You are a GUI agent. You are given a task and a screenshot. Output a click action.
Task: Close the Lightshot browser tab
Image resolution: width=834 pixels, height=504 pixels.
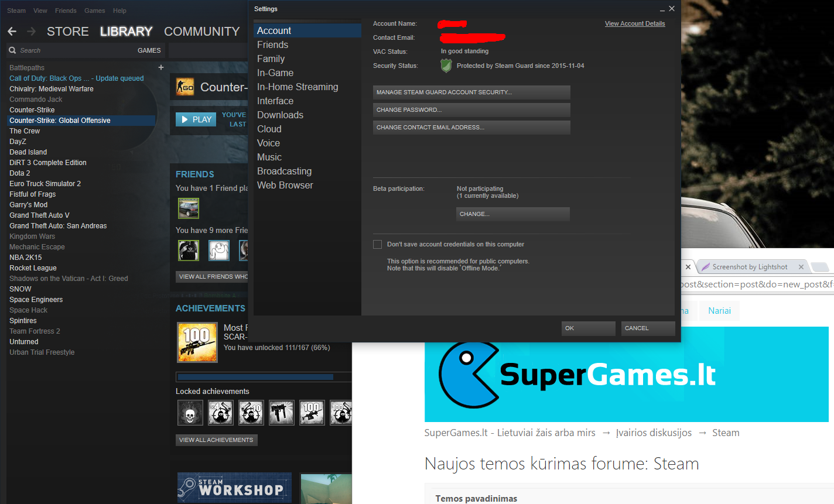pyautogui.click(x=801, y=267)
